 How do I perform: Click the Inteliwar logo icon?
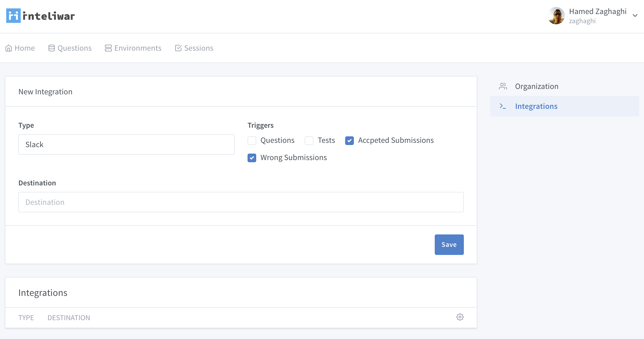(x=13, y=16)
